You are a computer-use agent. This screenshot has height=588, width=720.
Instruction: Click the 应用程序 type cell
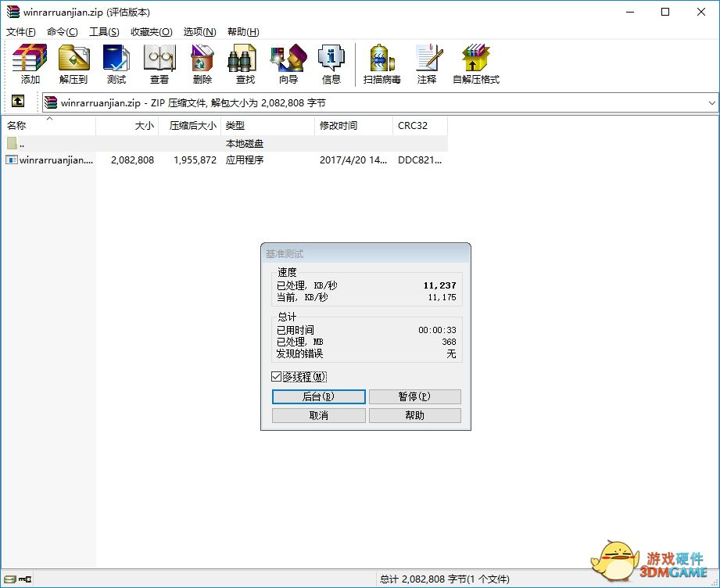click(245, 160)
